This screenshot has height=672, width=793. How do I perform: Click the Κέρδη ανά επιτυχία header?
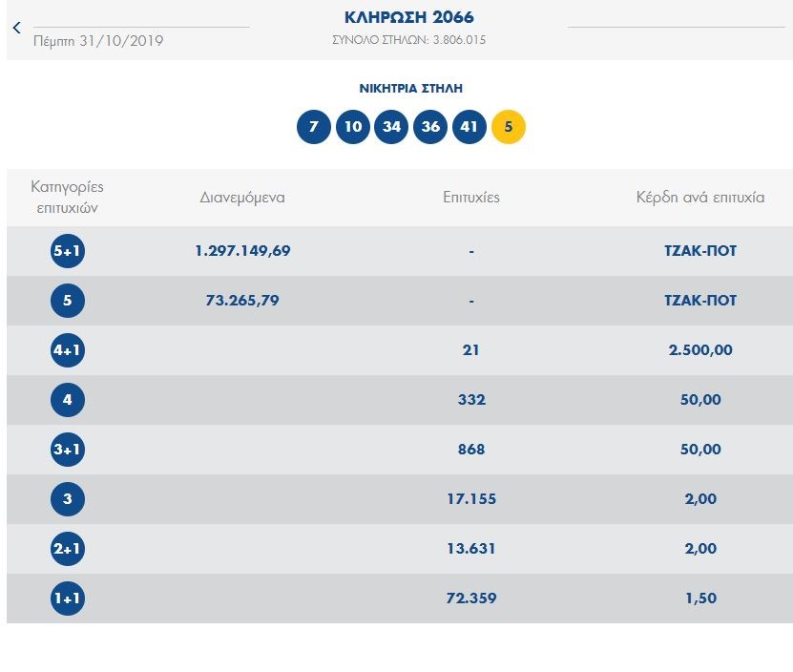(700, 198)
